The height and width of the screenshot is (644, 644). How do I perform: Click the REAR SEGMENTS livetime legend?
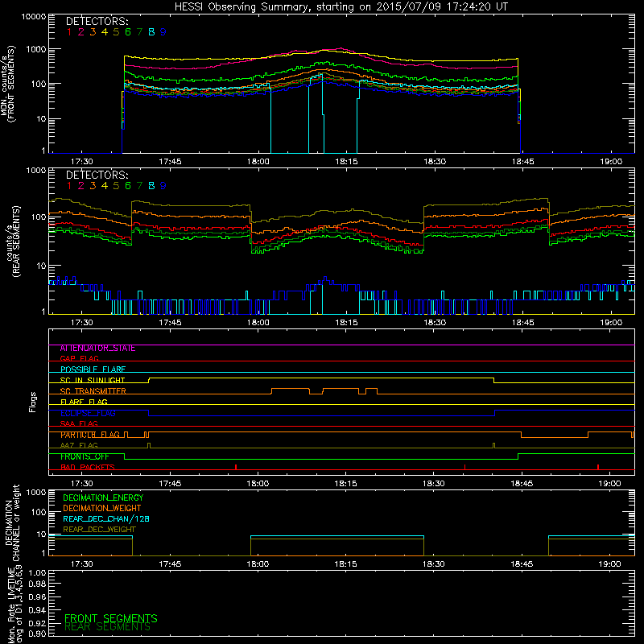tap(108, 627)
